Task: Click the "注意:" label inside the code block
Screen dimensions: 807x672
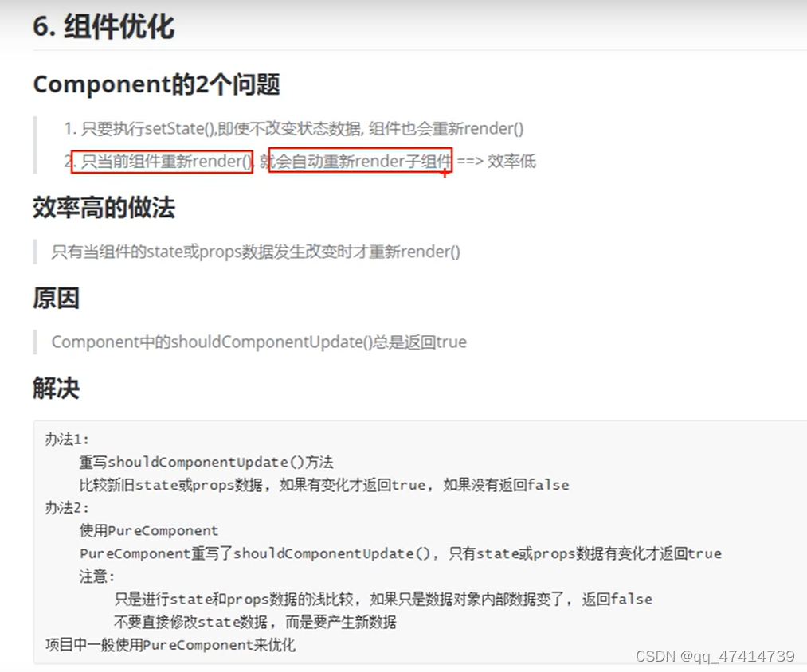Action: click(x=97, y=576)
